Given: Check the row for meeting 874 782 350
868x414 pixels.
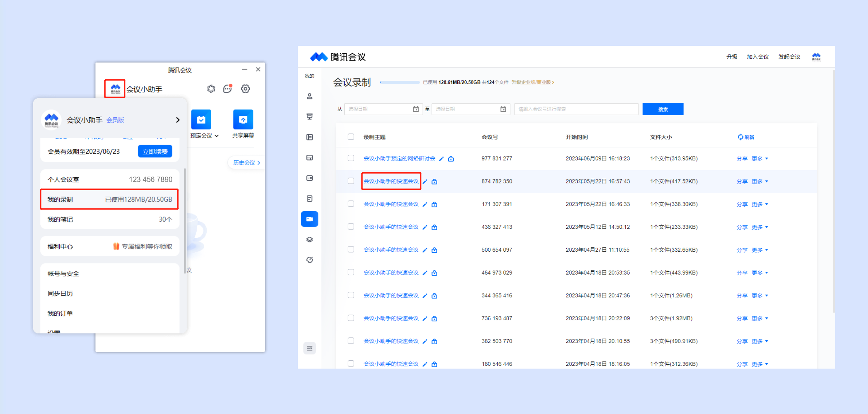Looking at the screenshot, I should [351, 181].
